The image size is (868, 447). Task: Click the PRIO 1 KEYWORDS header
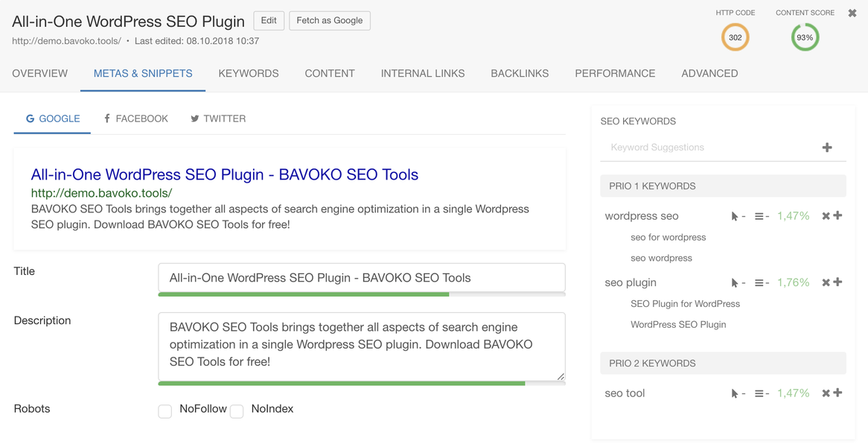723,186
